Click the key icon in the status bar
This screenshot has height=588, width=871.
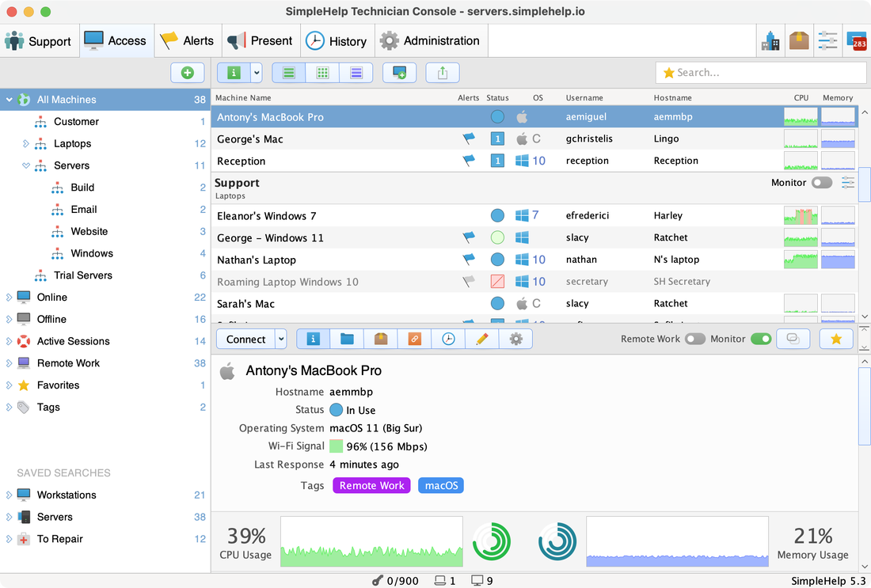click(378, 581)
